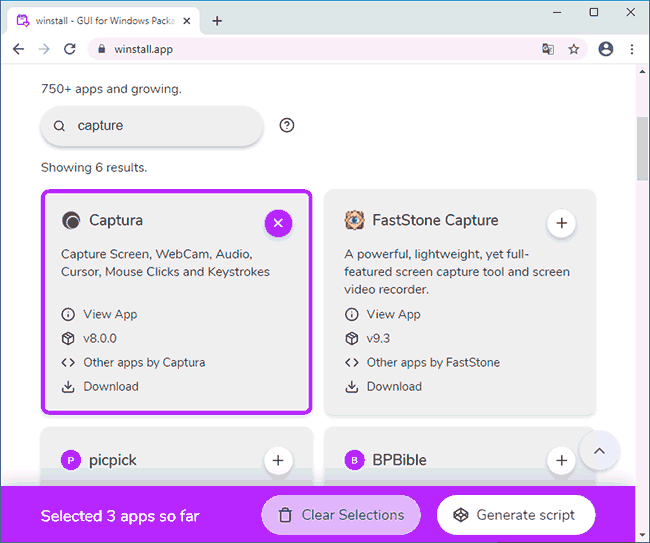Screen dimensions: 650x543
Task: Download FastStone Capture installer
Action: tap(394, 386)
